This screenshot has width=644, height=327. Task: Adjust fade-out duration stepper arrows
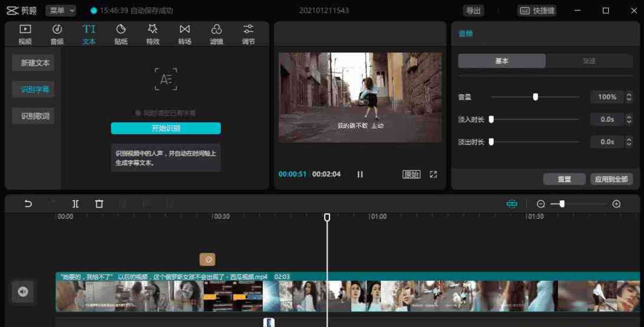[629, 142]
